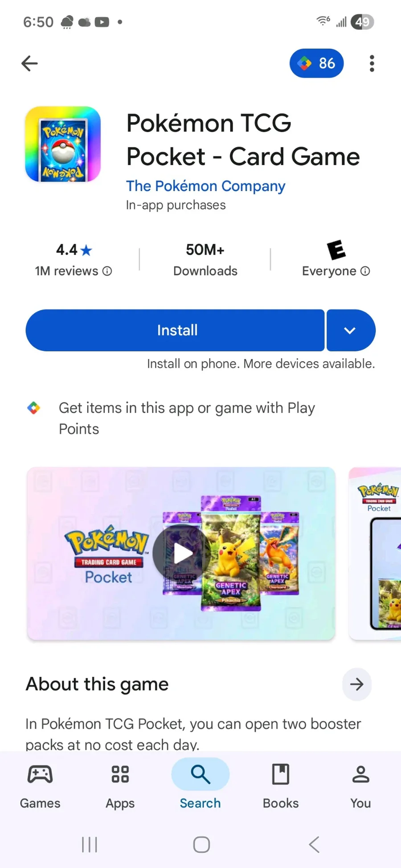Tap the back arrow icon
Screen dimensions: 401x868
click(29, 63)
